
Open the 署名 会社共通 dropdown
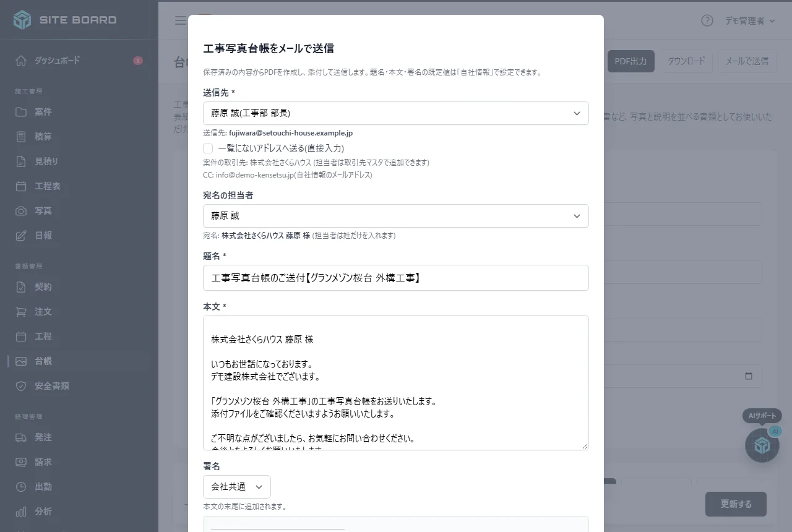[x=237, y=487]
